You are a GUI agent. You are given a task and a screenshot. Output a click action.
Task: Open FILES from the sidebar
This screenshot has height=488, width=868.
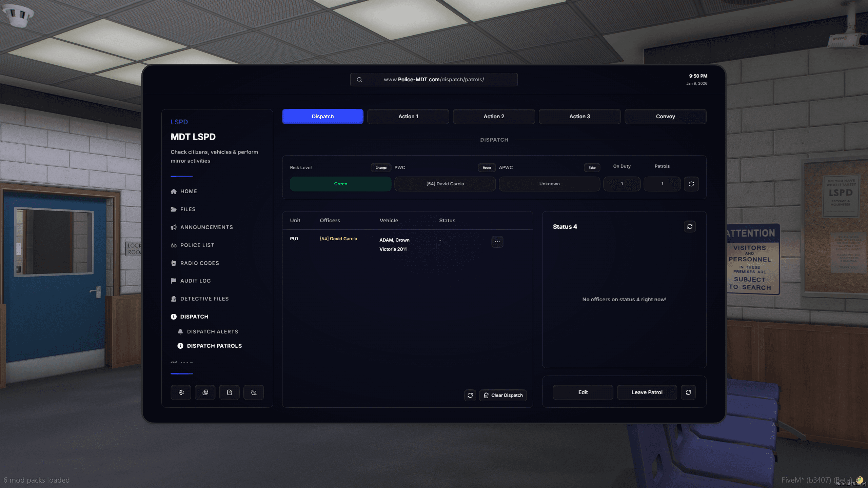coord(183,209)
